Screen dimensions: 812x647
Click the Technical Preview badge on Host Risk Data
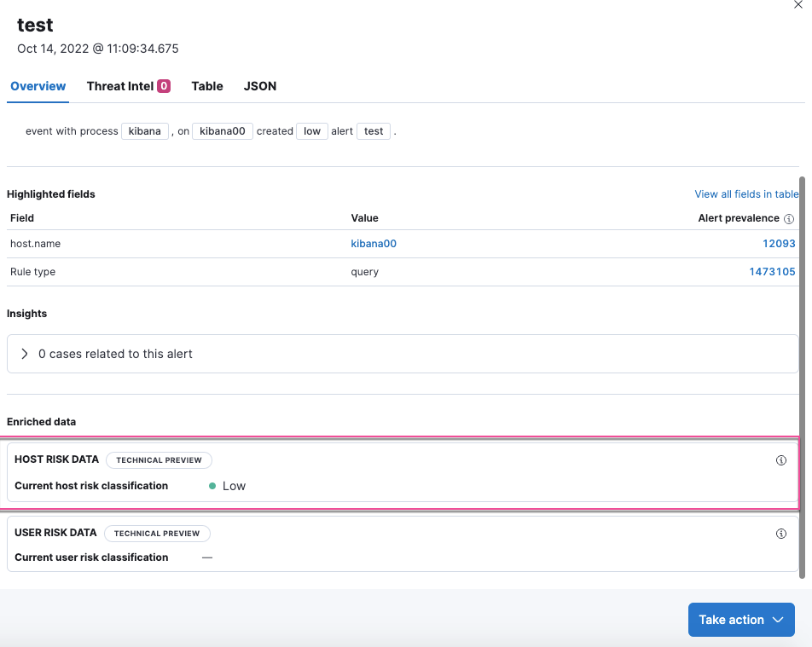click(159, 459)
